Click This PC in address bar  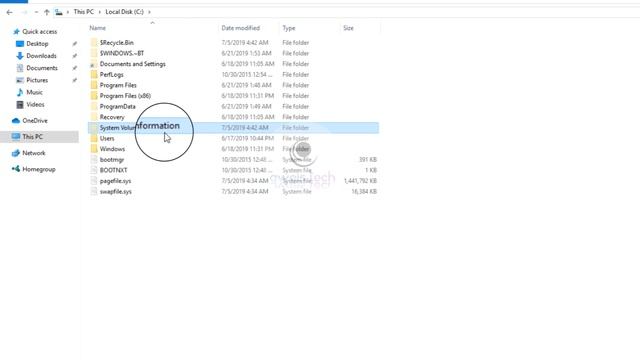84,12
